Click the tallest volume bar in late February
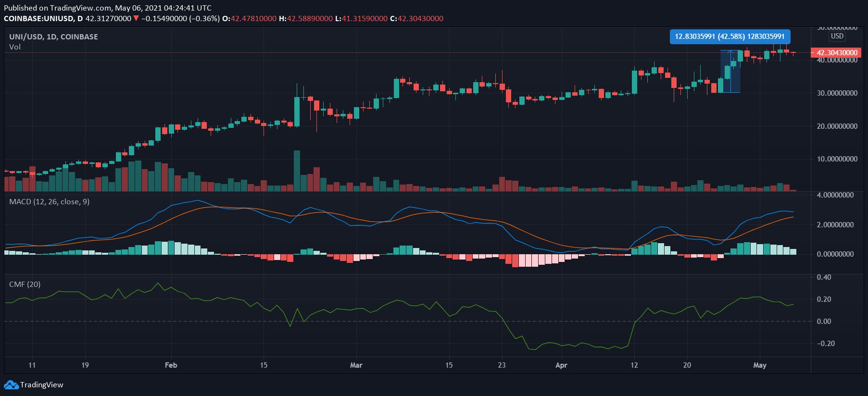 297,171
